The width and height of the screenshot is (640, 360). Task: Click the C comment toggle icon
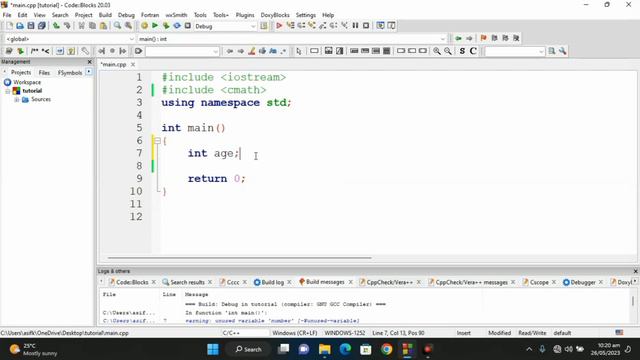point(473,51)
